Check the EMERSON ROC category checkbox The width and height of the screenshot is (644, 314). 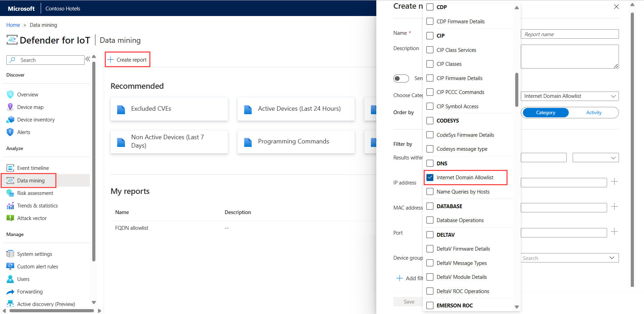430,305
